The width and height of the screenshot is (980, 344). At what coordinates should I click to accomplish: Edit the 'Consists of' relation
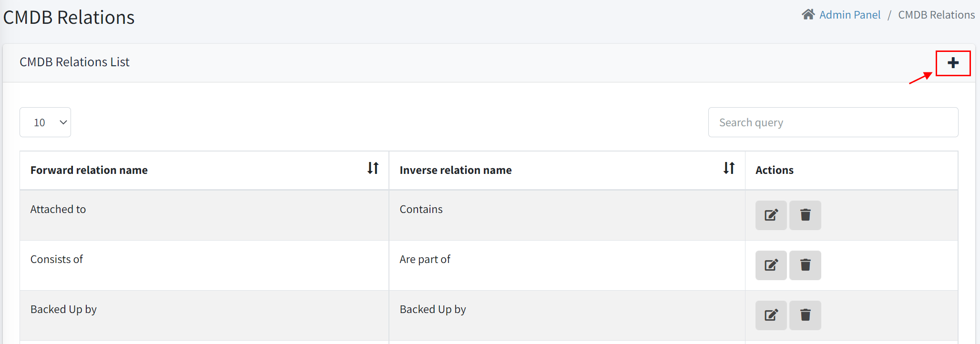pos(771,265)
